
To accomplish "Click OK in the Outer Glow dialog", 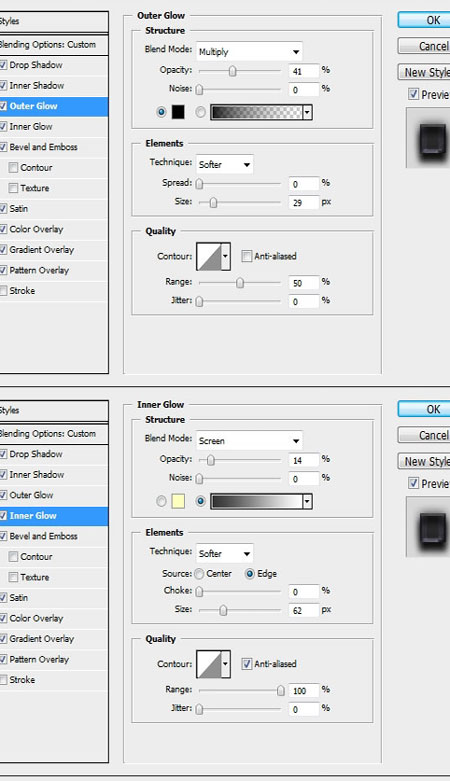I will coord(424,20).
